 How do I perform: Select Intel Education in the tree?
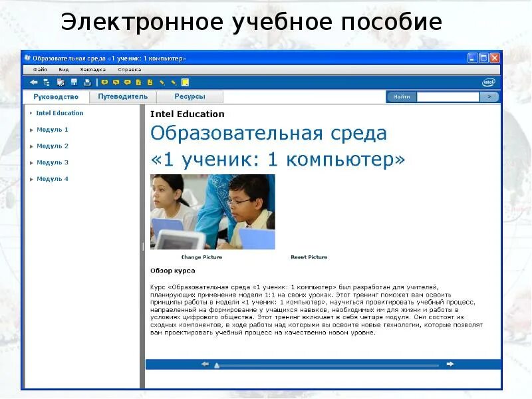[60, 113]
